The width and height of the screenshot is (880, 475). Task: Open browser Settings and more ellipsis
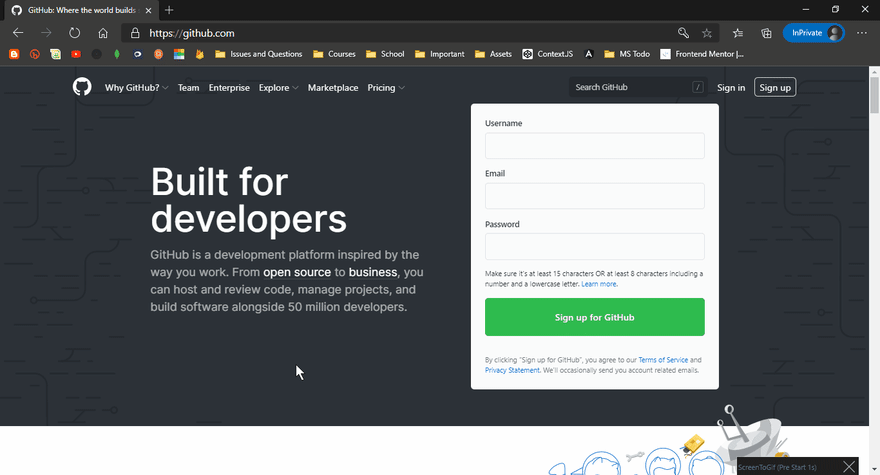click(861, 33)
